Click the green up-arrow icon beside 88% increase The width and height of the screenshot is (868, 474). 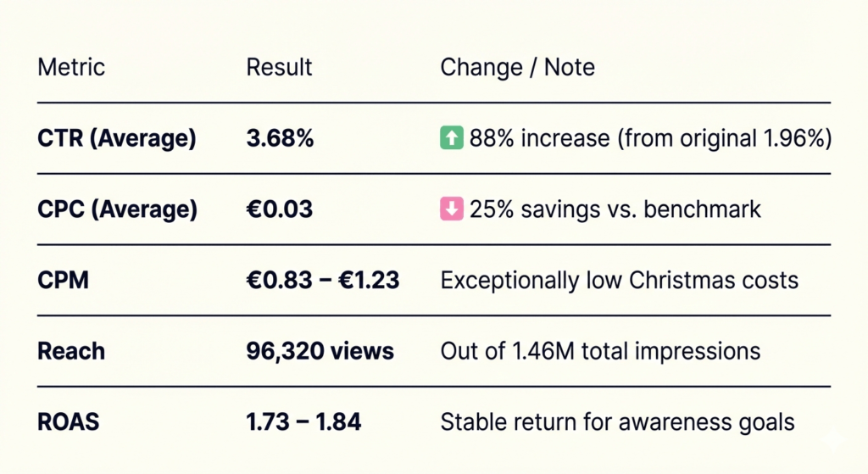tap(453, 138)
